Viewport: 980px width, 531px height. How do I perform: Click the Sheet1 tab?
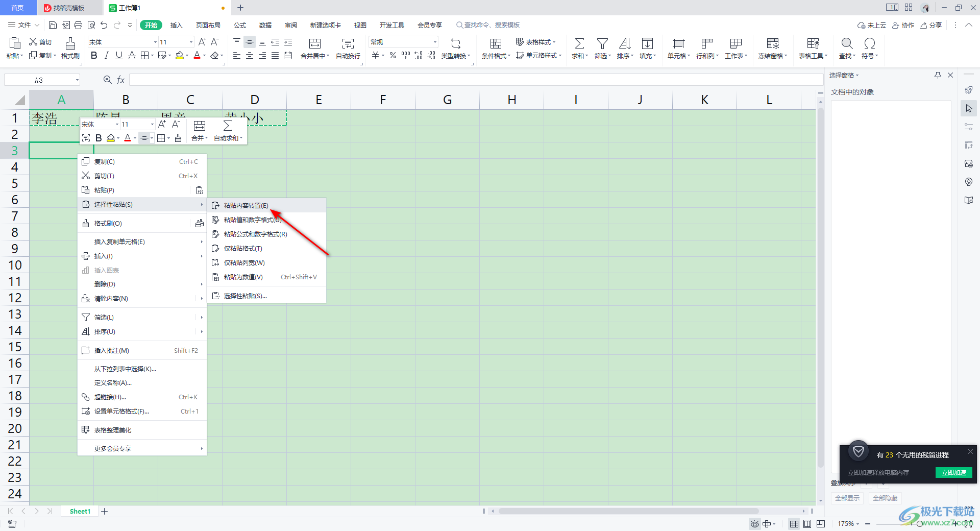point(80,511)
